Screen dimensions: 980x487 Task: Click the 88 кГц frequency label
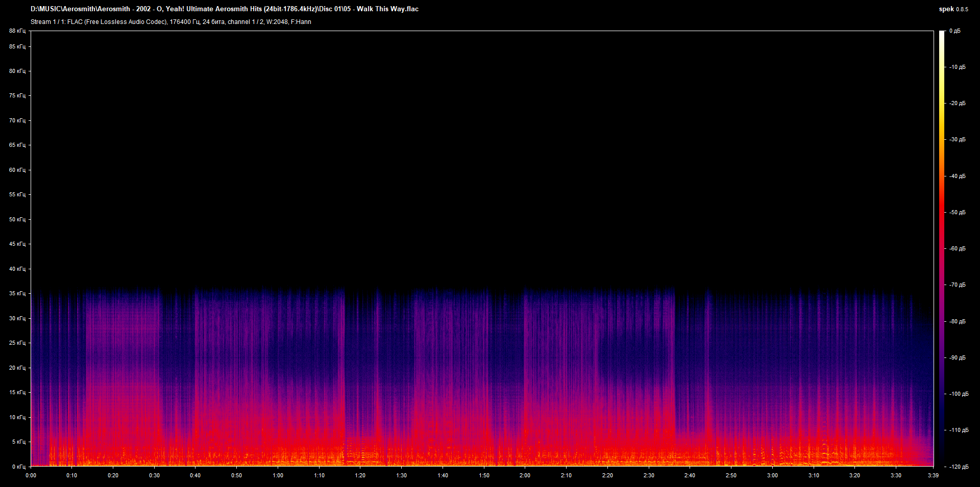(17, 31)
